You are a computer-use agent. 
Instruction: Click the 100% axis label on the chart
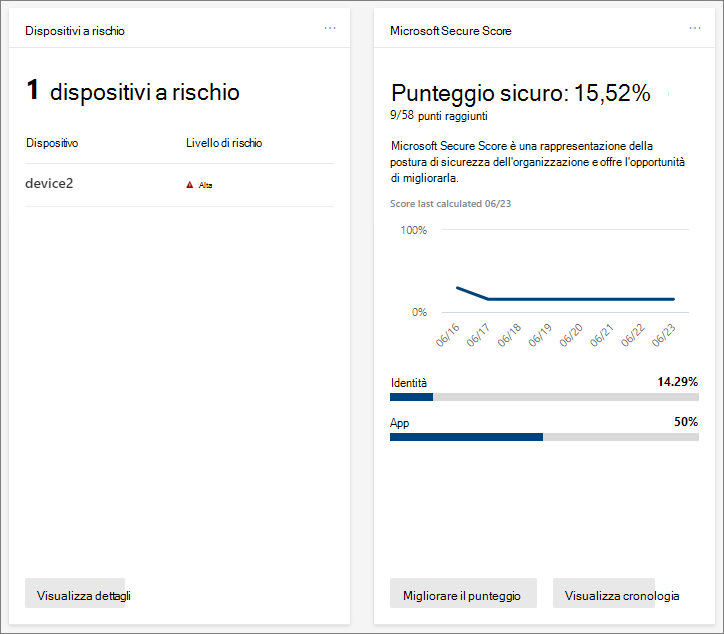click(x=414, y=230)
